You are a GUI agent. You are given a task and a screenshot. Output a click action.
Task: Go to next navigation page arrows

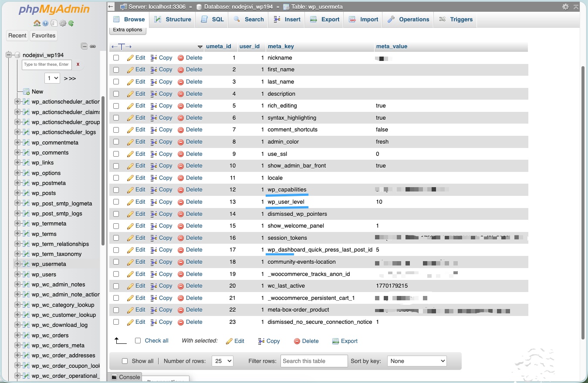pos(70,79)
